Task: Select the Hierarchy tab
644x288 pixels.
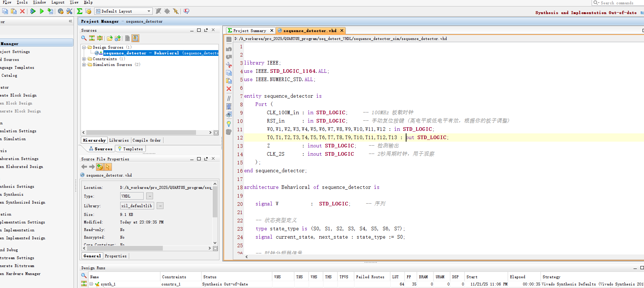Action: (x=94, y=140)
